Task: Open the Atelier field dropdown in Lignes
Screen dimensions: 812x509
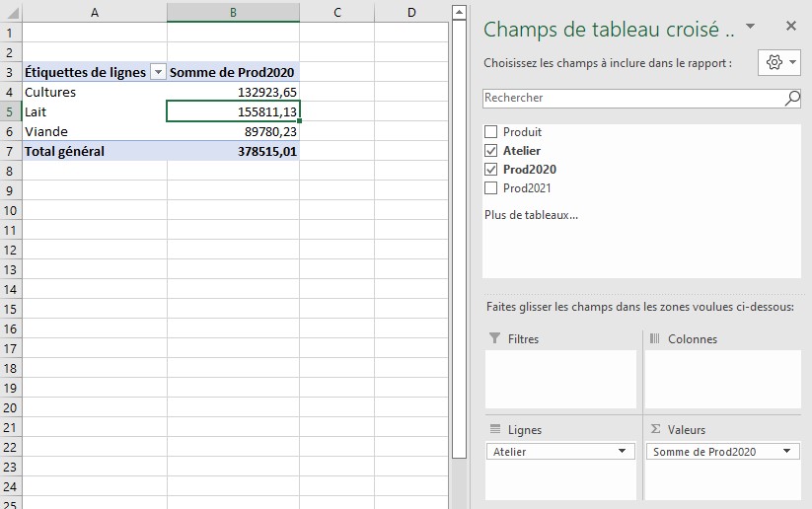Action: [x=622, y=452]
